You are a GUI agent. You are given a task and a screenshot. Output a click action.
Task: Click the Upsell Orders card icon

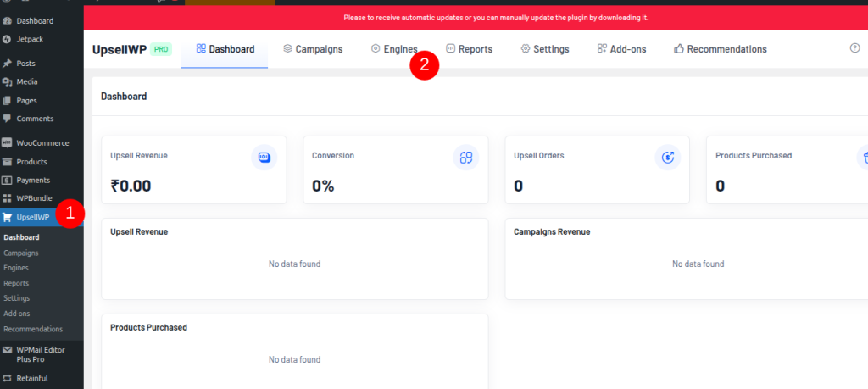[668, 158]
